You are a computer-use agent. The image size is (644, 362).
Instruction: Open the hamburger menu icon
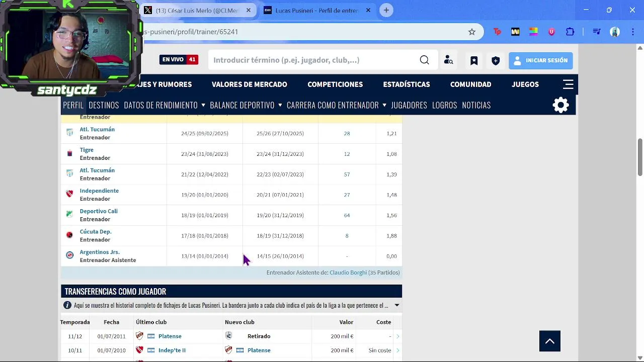coord(568,84)
